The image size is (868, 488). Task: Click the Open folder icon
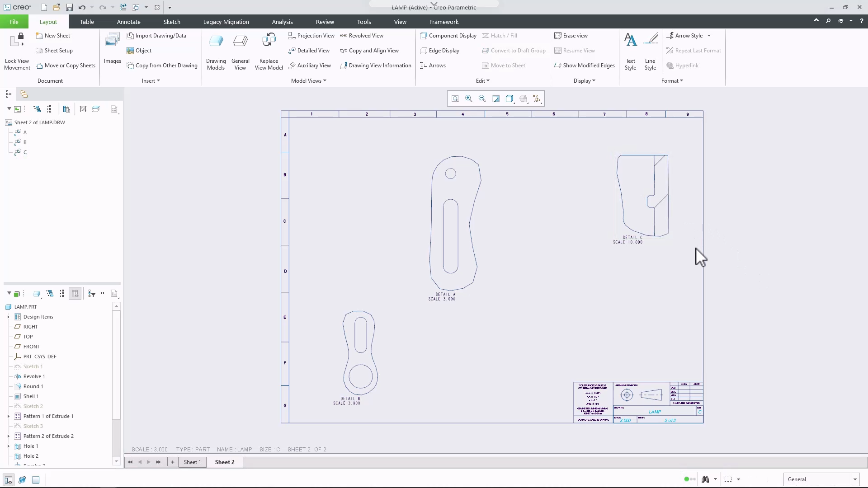(x=56, y=7)
